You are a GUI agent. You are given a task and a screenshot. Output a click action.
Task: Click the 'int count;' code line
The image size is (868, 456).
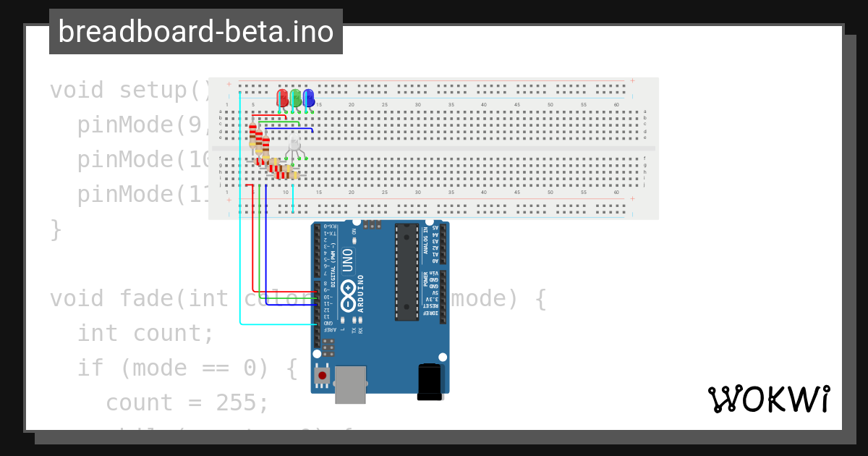point(146,333)
